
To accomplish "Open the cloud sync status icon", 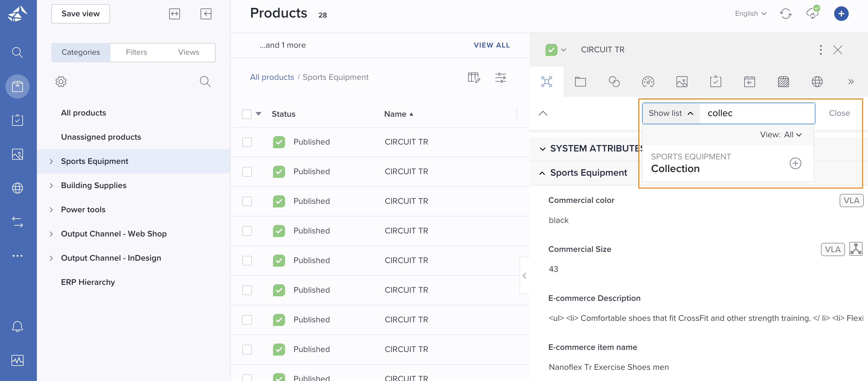I will [812, 13].
